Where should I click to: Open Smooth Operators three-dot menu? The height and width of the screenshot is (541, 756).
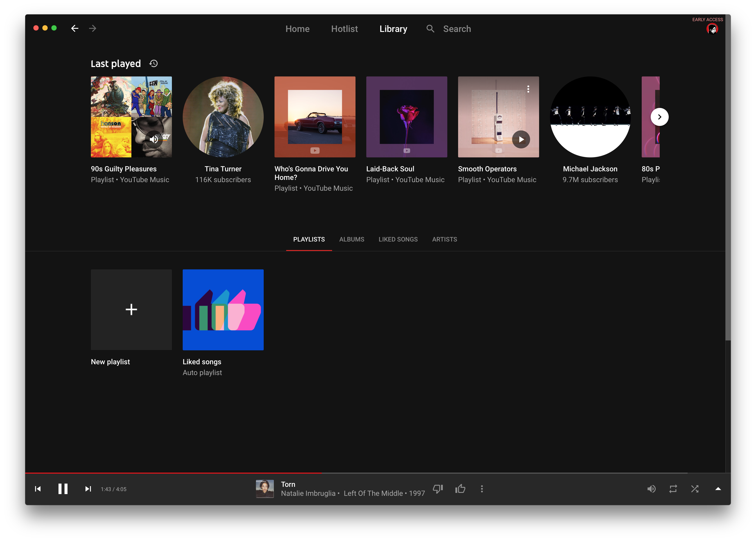pyautogui.click(x=528, y=89)
